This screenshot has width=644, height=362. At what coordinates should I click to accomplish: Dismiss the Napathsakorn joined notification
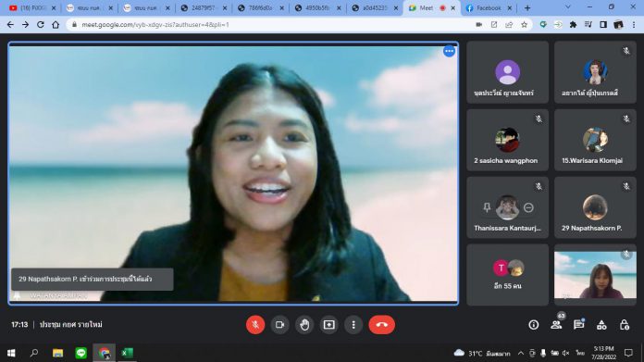click(x=92, y=279)
